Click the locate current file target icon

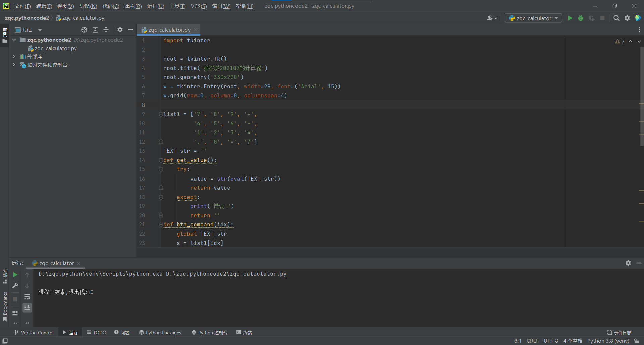coord(84,30)
